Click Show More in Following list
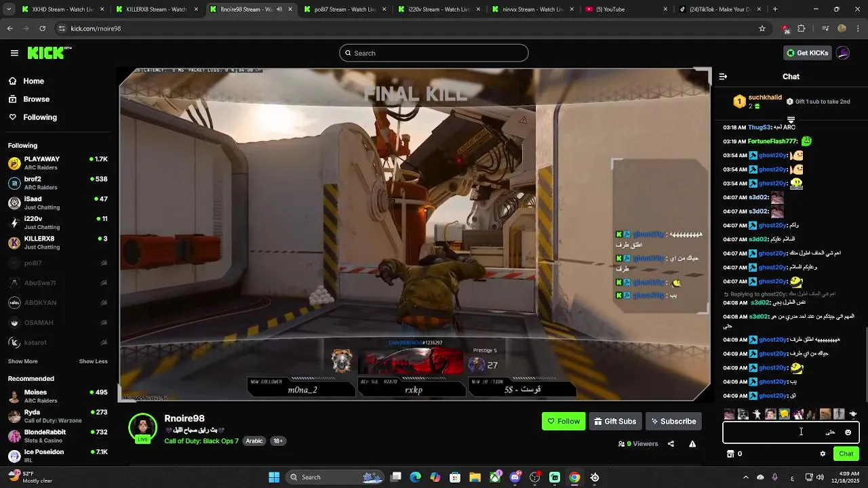This screenshot has width=868, height=488. click(x=22, y=361)
